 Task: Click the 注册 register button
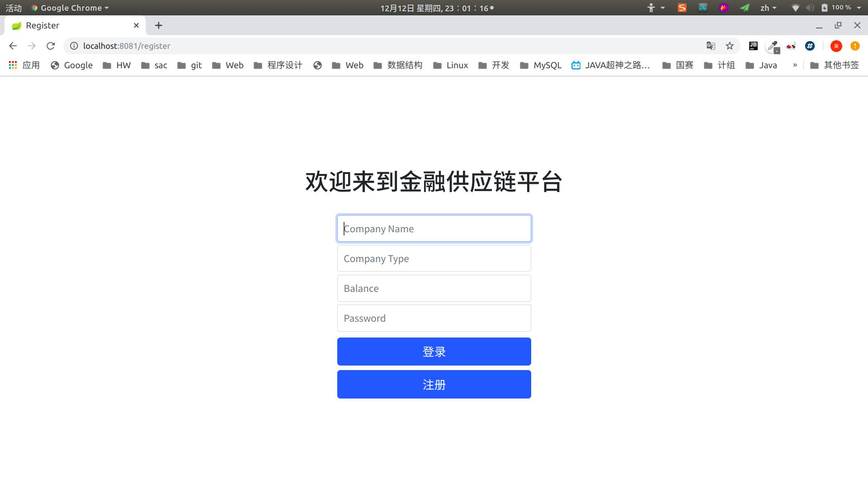434,385
